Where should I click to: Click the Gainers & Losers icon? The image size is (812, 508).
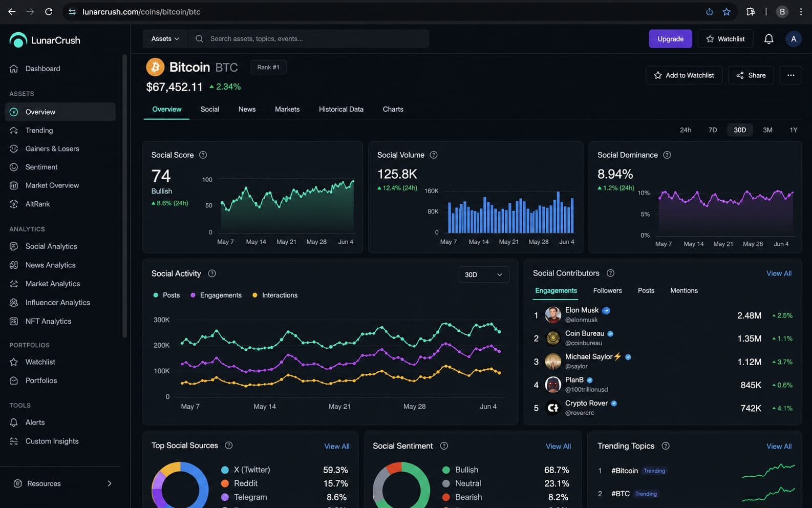pyautogui.click(x=14, y=149)
